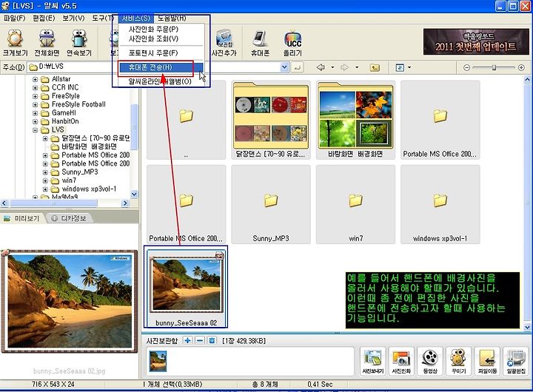Open the view mode dropdown arrow
Screen dimensions: 533x392
tap(409, 67)
